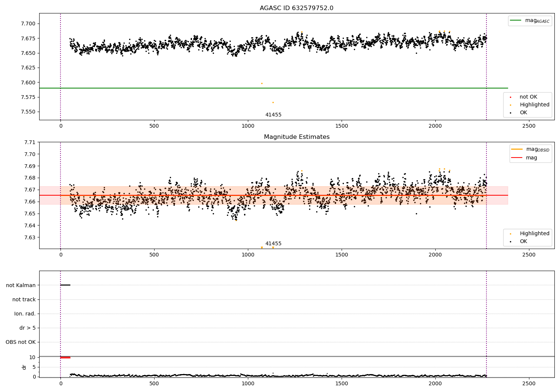Click the orange outlier point near 7.600

(x=262, y=84)
